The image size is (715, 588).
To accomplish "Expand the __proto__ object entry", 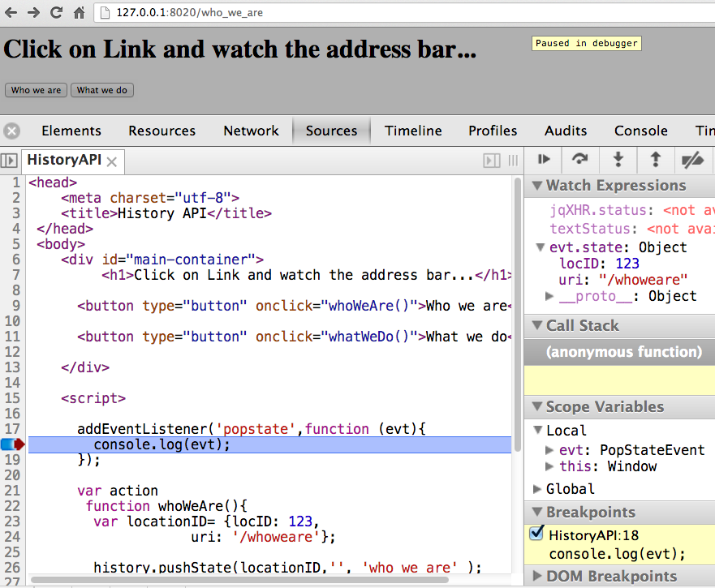I will click(x=551, y=296).
